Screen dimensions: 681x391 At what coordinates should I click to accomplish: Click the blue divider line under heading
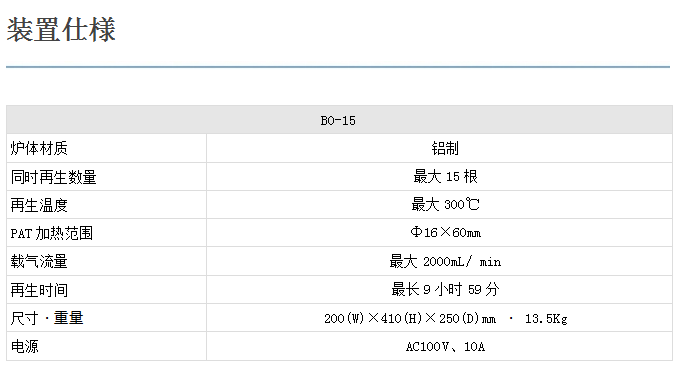click(x=338, y=67)
